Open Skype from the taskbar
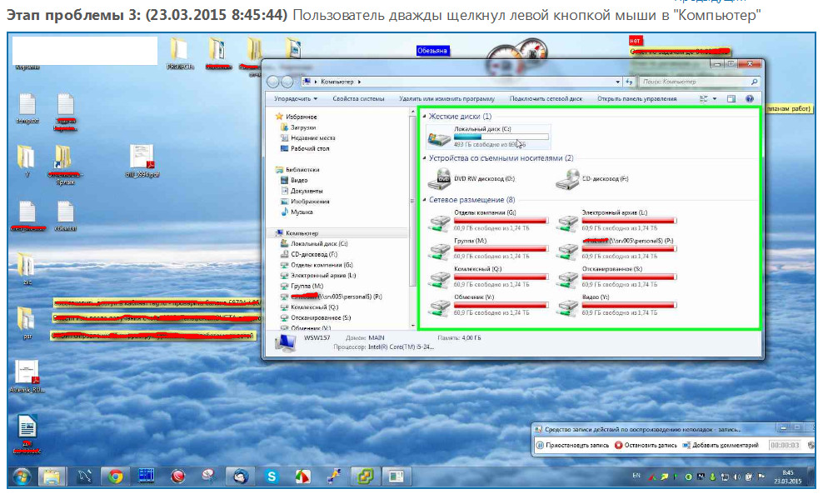 pyautogui.click(x=272, y=477)
